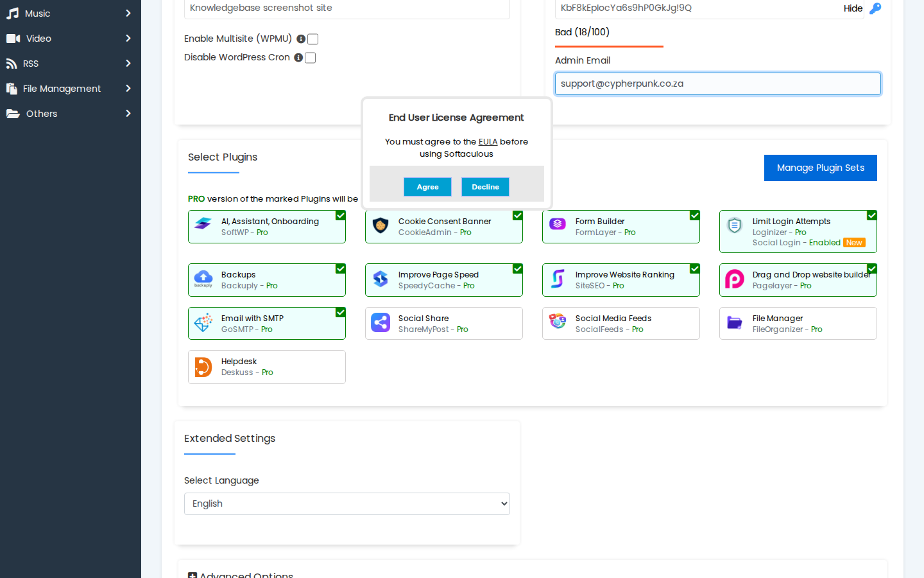
Task: Uncheck the Email with SMTP checkbox
Action: point(341,312)
